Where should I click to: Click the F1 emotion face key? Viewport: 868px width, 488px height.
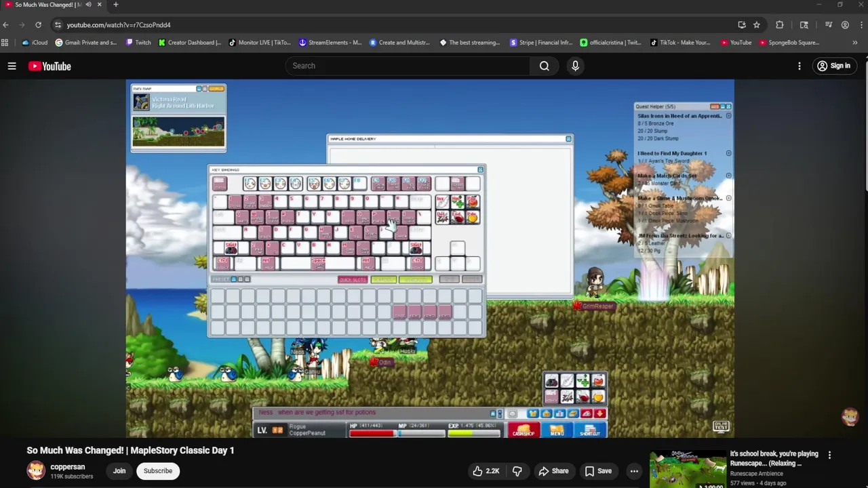[x=250, y=184]
